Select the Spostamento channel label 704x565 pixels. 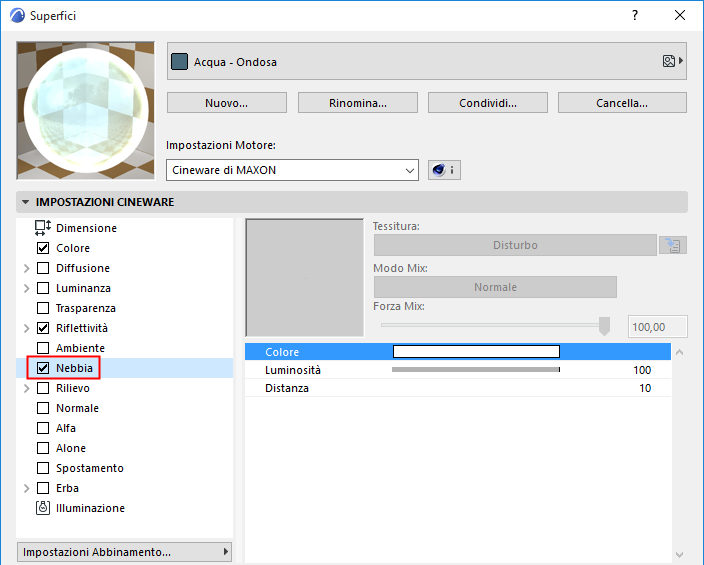pyautogui.click(x=90, y=468)
